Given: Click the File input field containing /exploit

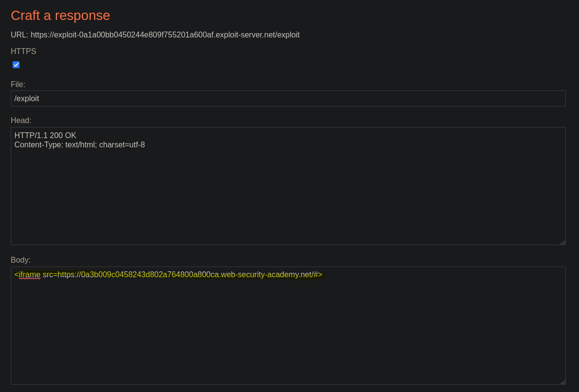Looking at the screenshot, I should (288, 98).
